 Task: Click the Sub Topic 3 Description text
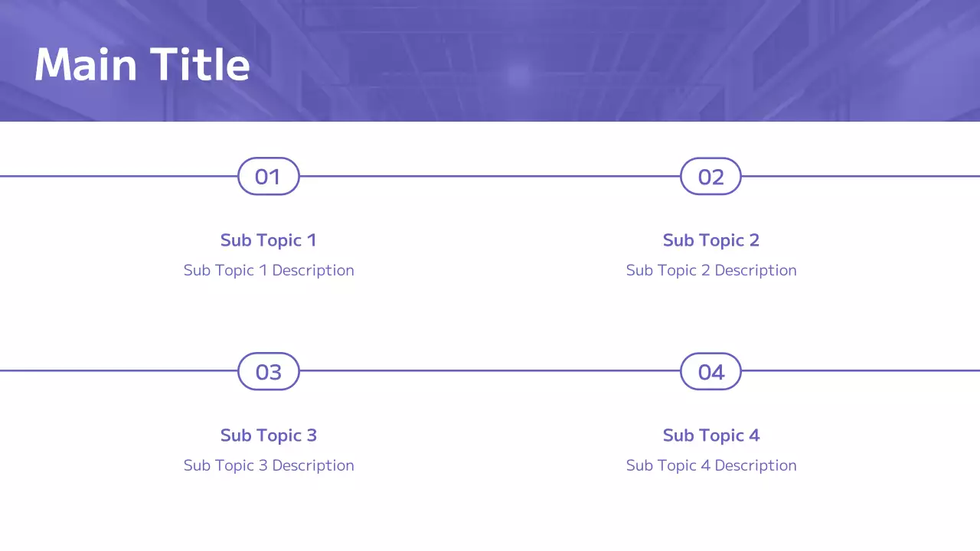268,465
